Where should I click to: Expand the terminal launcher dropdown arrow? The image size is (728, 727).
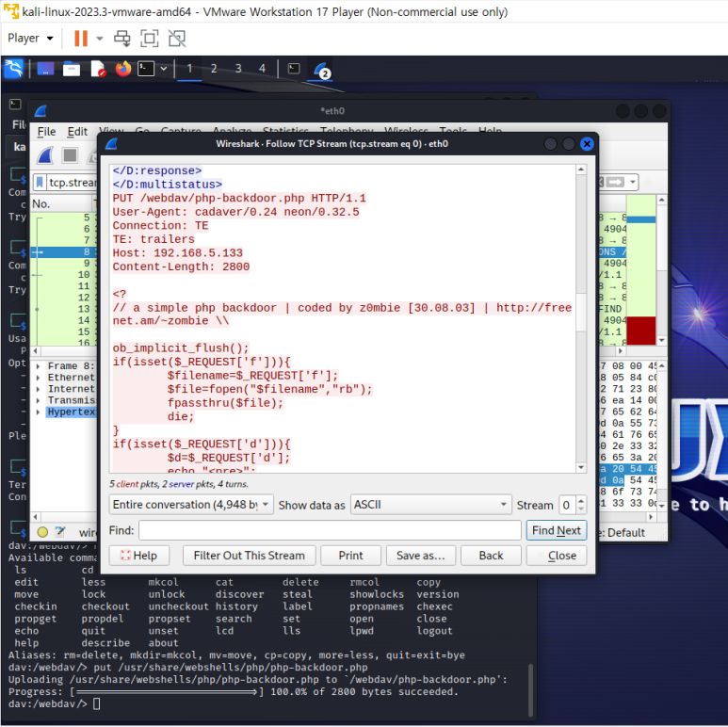tap(164, 69)
